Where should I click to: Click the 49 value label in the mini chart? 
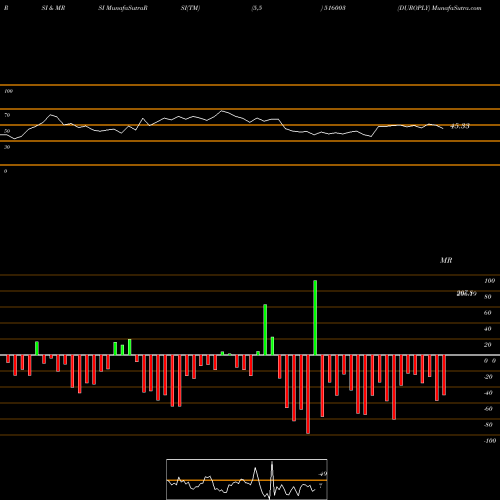point(322,474)
